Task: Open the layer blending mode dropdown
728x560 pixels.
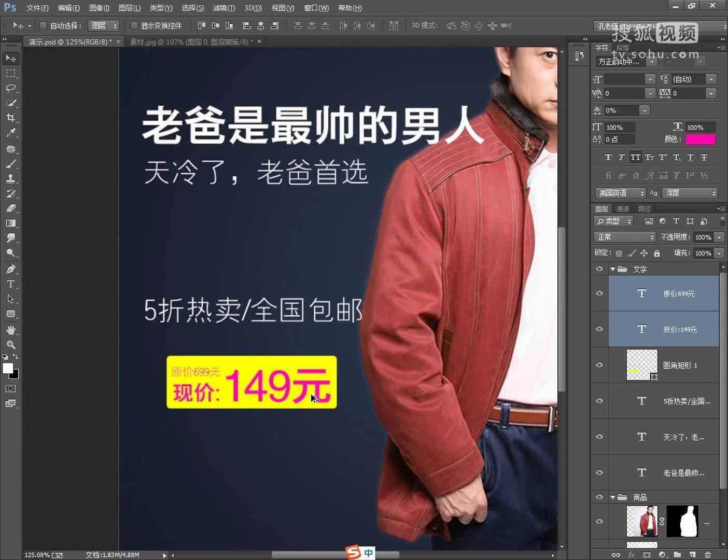Action: (624, 237)
